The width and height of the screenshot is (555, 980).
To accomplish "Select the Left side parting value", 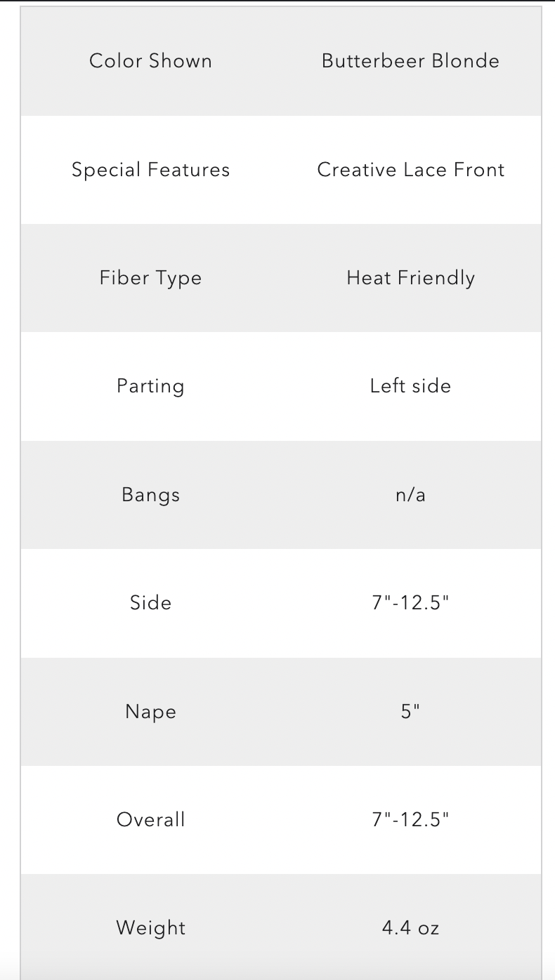I will point(410,386).
